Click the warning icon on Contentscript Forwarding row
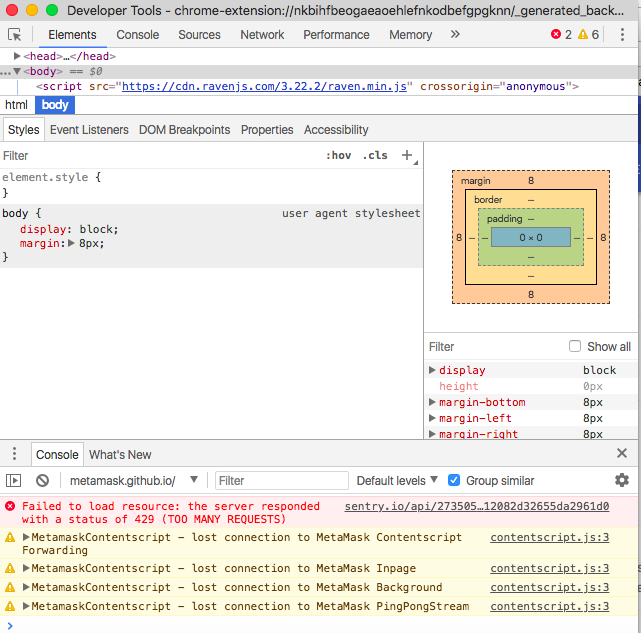The image size is (641, 633). tap(10, 537)
